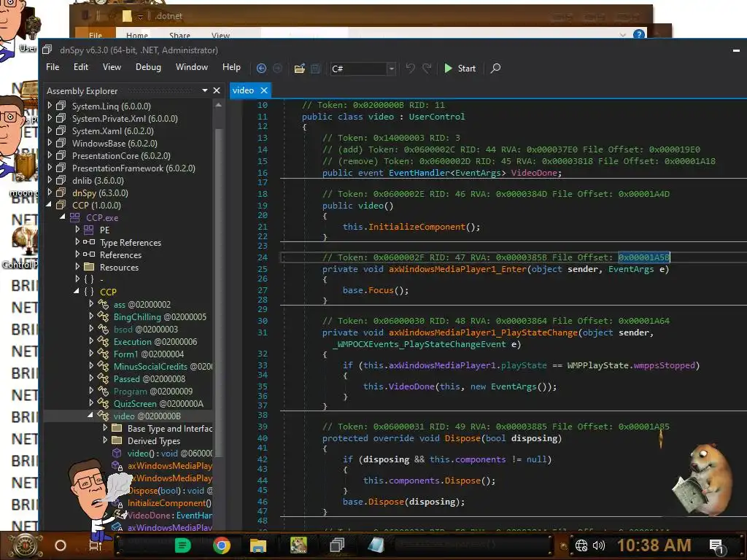Click the UserControl base type link
This screenshot has height=560, width=747.
pos(436,117)
